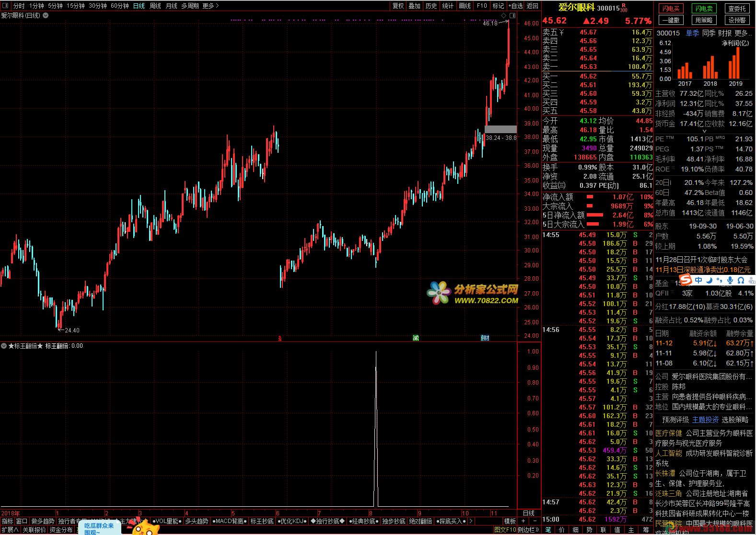
Task: Select the 单季 financial tab
Action: (692, 33)
